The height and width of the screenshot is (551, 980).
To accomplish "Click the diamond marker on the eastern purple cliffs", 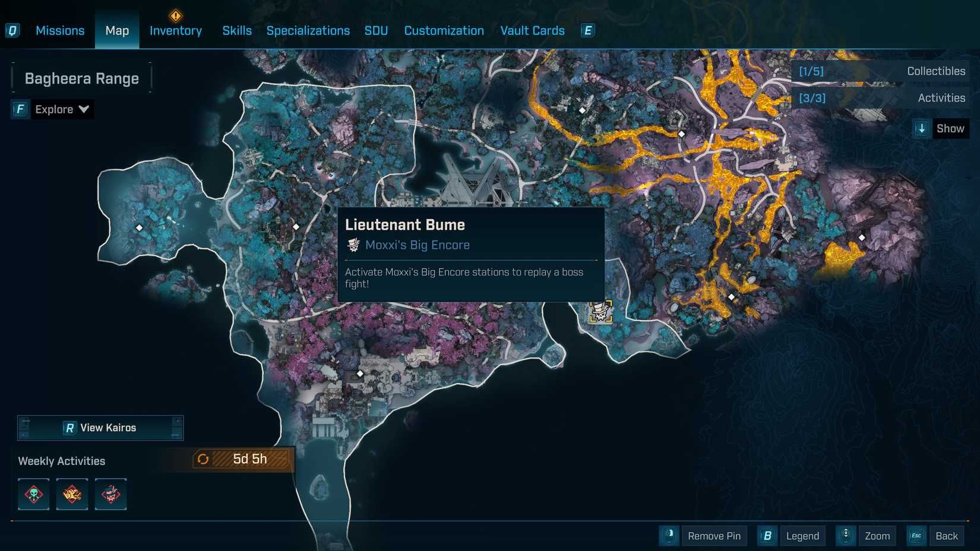I will (862, 237).
